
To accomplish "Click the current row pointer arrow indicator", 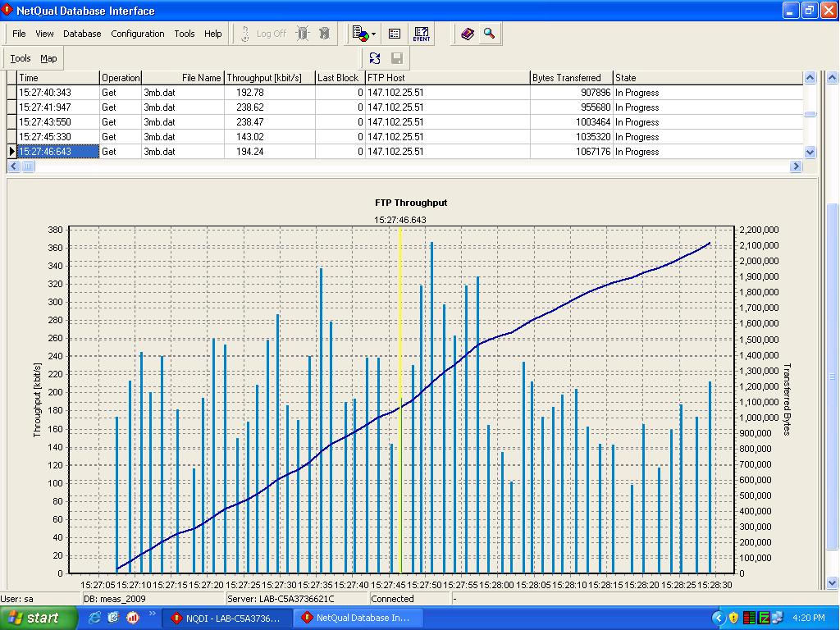I will pyautogui.click(x=11, y=152).
